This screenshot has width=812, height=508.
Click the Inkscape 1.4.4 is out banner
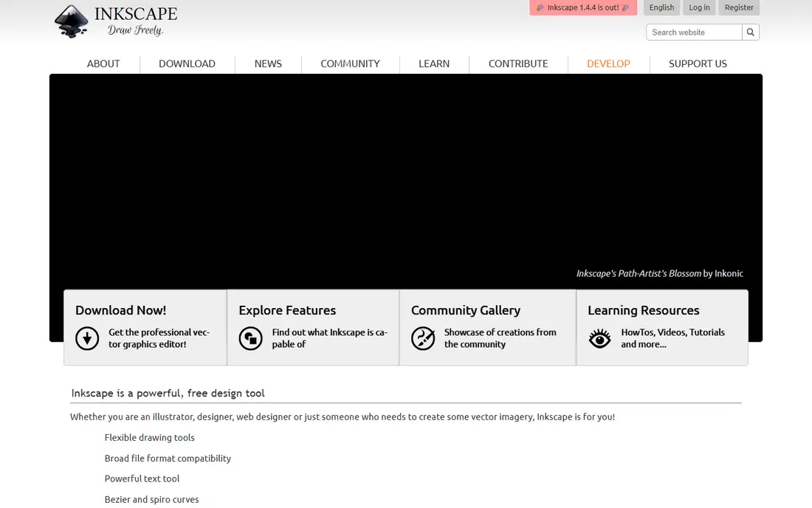click(583, 7)
